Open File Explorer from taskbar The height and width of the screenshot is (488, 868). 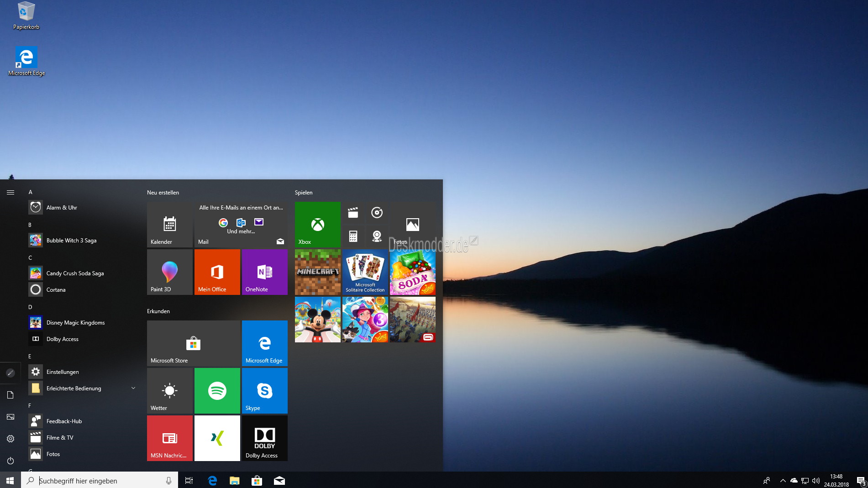click(234, 480)
